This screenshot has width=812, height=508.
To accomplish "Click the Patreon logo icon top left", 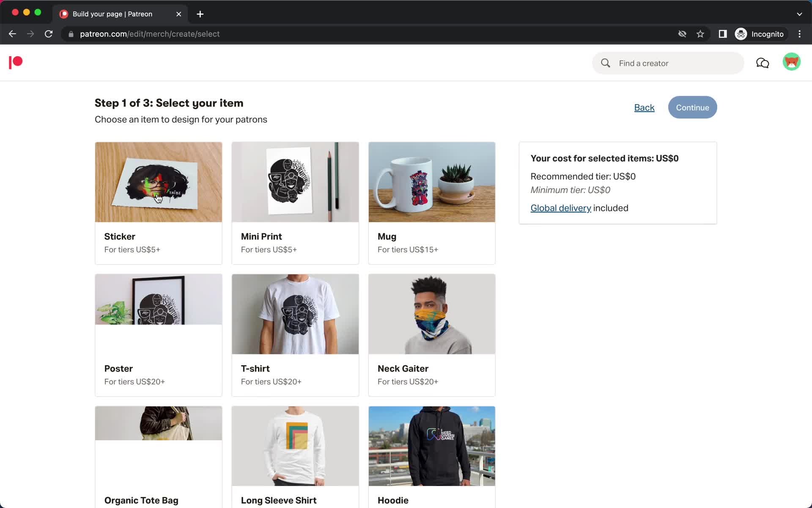I will (15, 63).
